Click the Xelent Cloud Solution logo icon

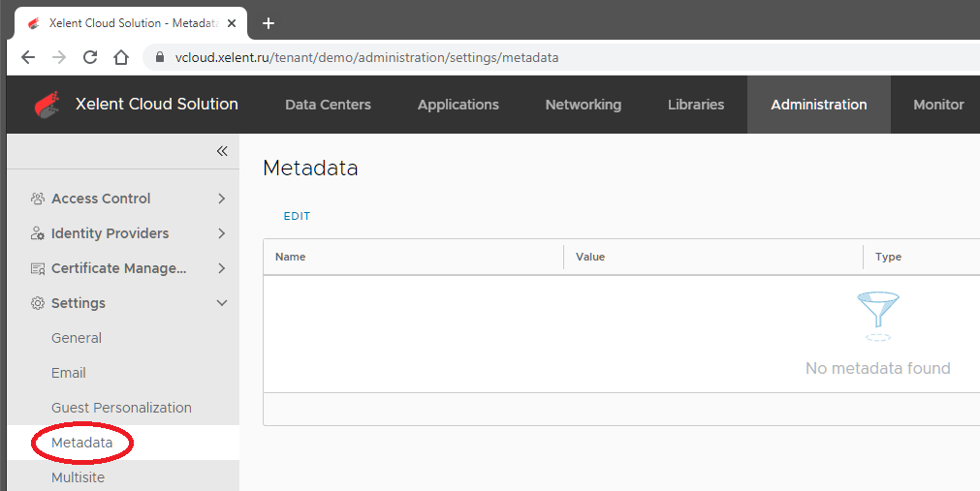tap(47, 105)
